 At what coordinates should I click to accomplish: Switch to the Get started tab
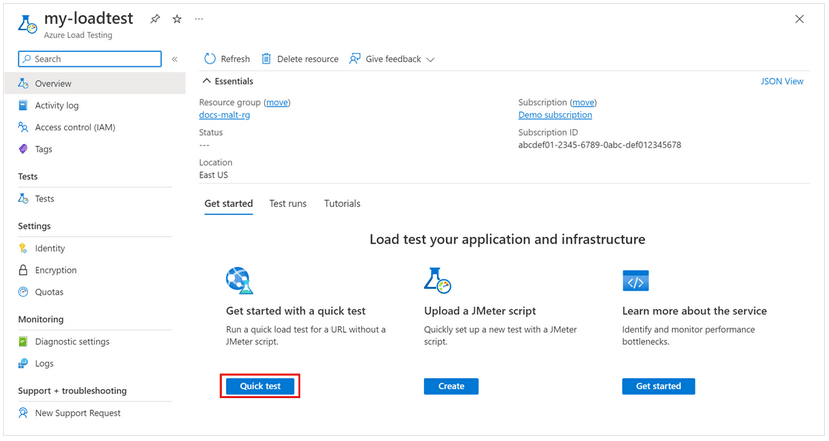[x=229, y=204]
